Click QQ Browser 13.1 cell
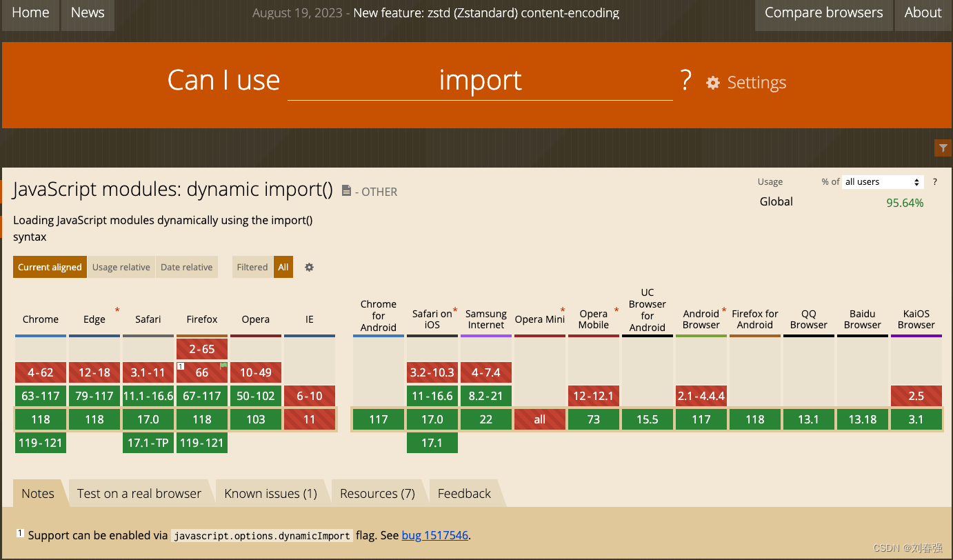This screenshot has width=953, height=560. pos(809,419)
